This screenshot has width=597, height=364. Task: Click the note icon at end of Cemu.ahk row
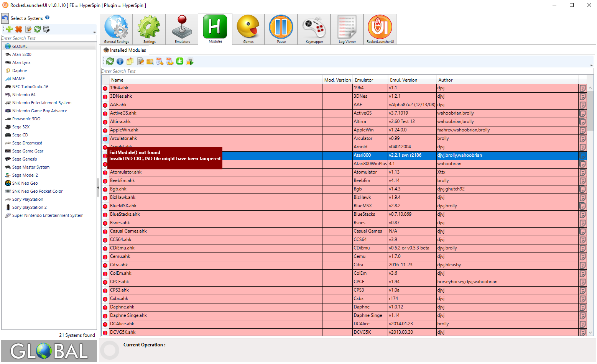[x=582, y=257]
